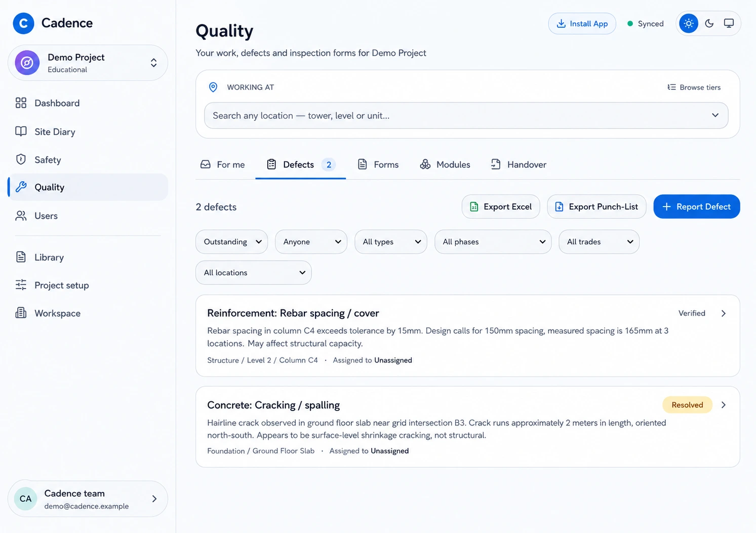Open Site Diary in the sidebar

(x=88, y=132)
